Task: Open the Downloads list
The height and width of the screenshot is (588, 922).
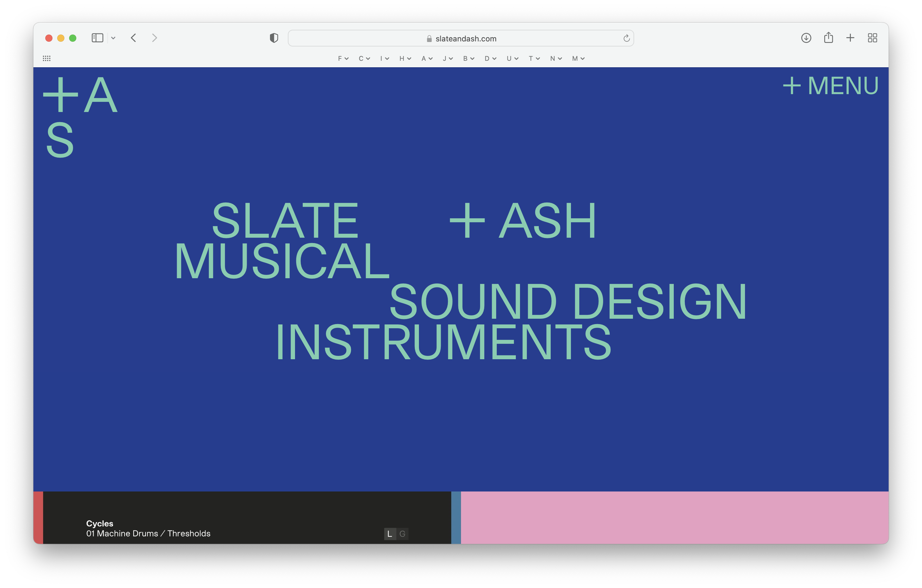Action: pyautogui.click(x=805, y=38)
